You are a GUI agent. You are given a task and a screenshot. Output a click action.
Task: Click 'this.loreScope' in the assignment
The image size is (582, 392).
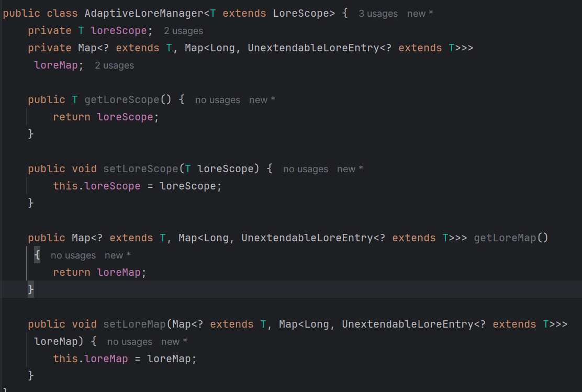[97, 186]
